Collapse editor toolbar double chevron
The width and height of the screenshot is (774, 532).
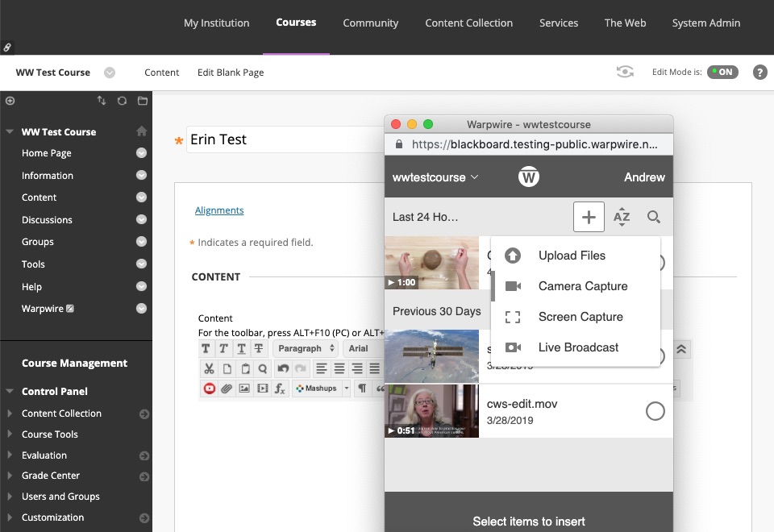[681, 349]
